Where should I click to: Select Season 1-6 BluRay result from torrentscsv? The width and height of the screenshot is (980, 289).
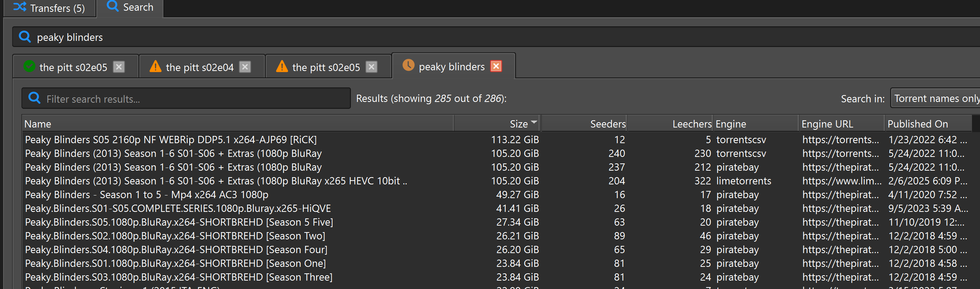(174, 153)
